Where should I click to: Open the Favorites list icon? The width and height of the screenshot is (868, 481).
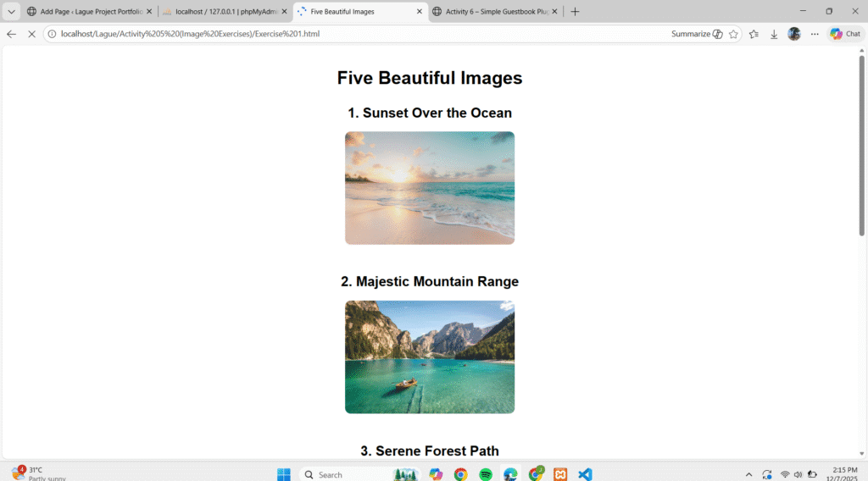click(754, 34)
